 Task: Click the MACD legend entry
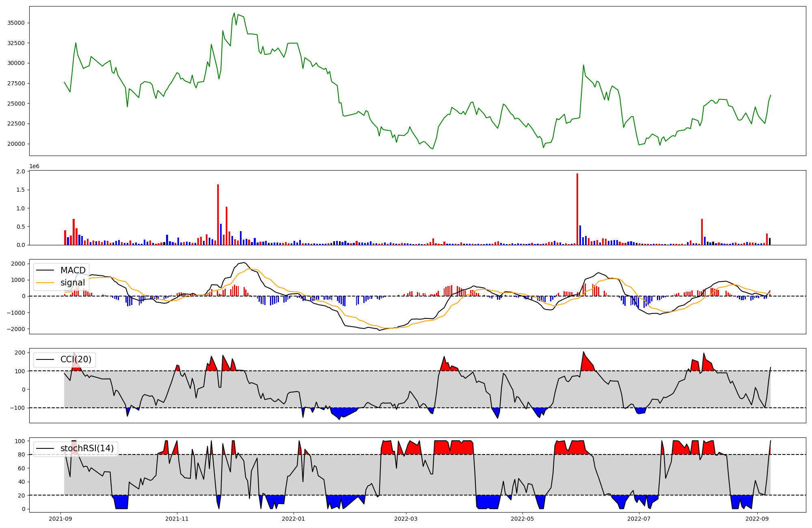[73, 270]
